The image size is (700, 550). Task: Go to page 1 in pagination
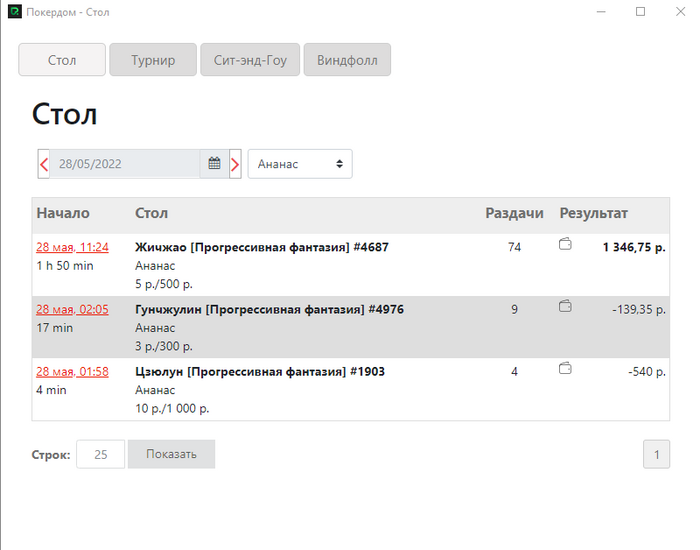click(x=656, y=455)
